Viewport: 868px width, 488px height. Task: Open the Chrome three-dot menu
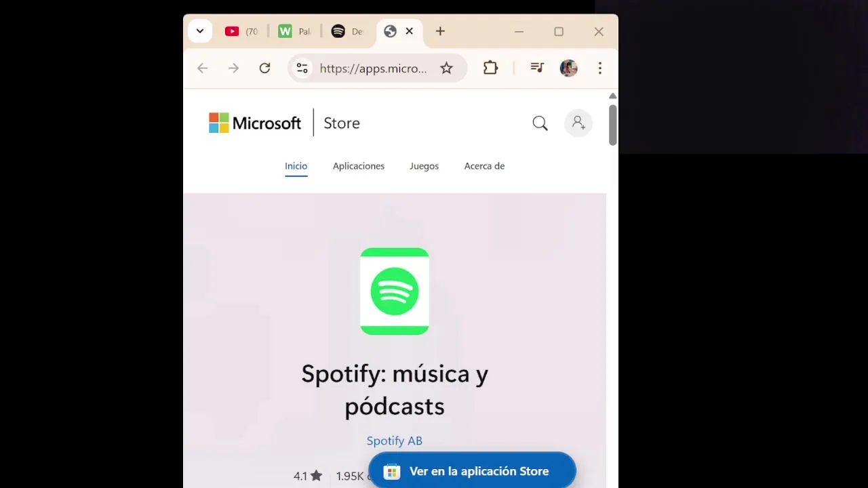[x=599, y=68]
